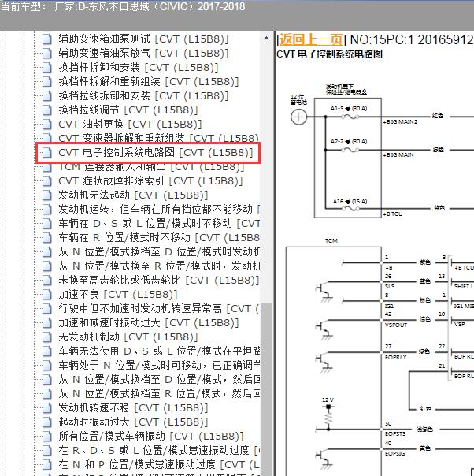Open 在 N 和 P 位置/模式怠速振动过度 entry
Viewport: 474px width, 476px height.
[x=159, y=464]
